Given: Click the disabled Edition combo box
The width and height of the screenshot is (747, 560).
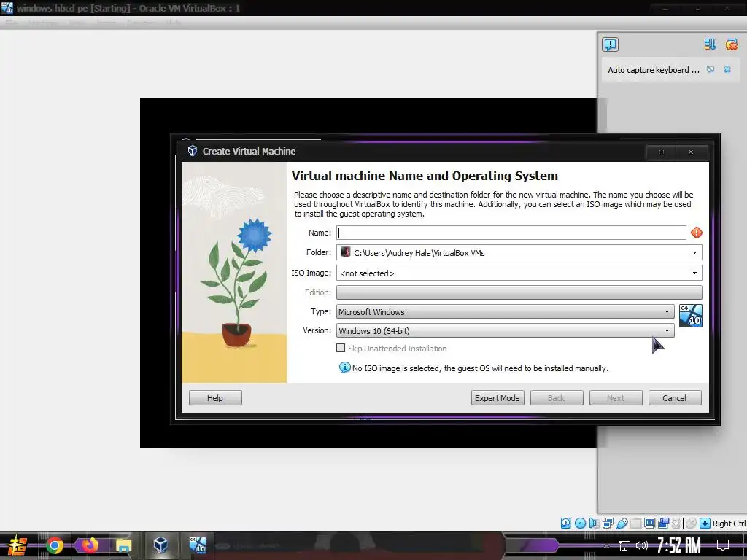Looking at the screenshot, I should (x=519, y=292).
